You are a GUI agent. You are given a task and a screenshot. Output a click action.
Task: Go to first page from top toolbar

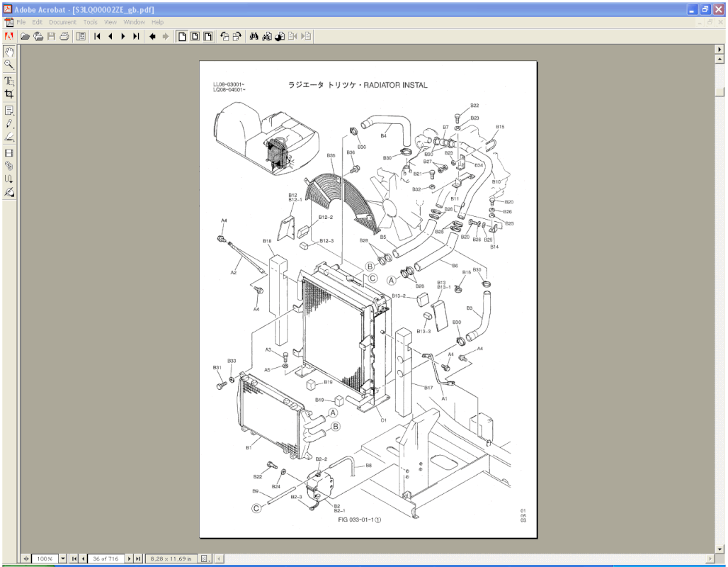[x=97, y=36]
